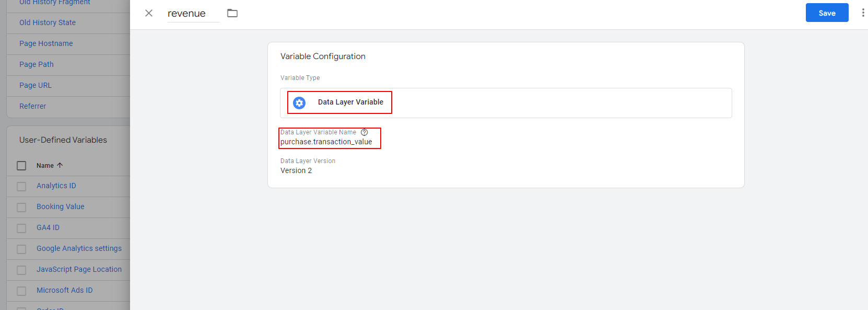868x310 pixels.
Task: Open the Google Analytics settings variable
Action: pyautogui.click(x=79, y=248)
